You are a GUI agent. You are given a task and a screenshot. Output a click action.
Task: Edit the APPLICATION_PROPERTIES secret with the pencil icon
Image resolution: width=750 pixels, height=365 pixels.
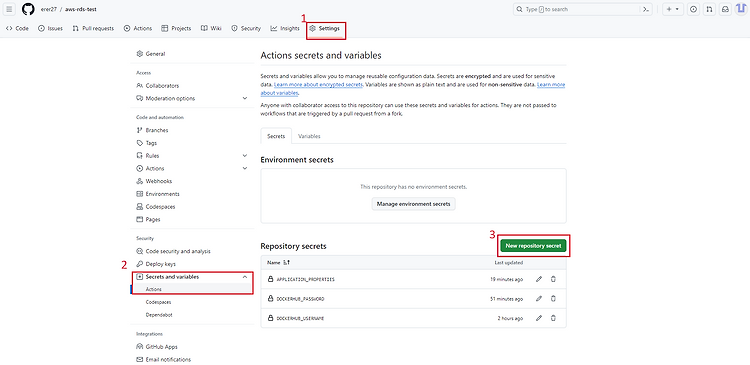pyautogui.click(x=539, y=279)
